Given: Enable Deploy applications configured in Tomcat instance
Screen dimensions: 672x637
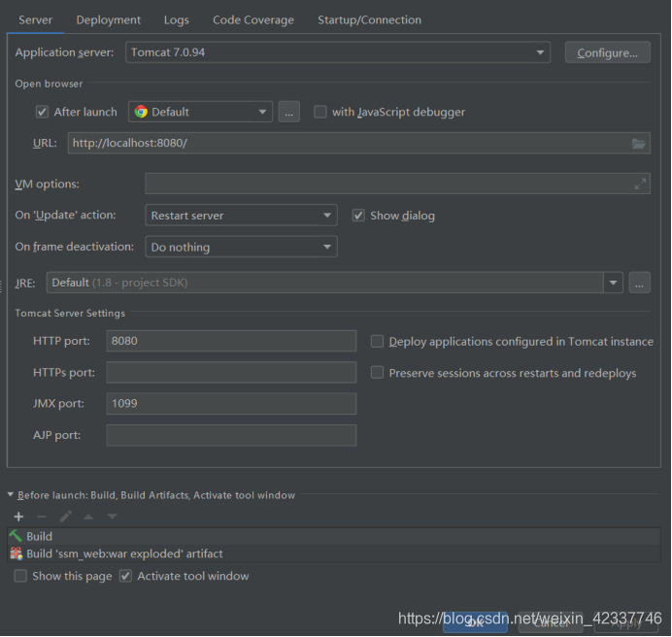Looking at the screenshot, I should (x=377, y=341).
